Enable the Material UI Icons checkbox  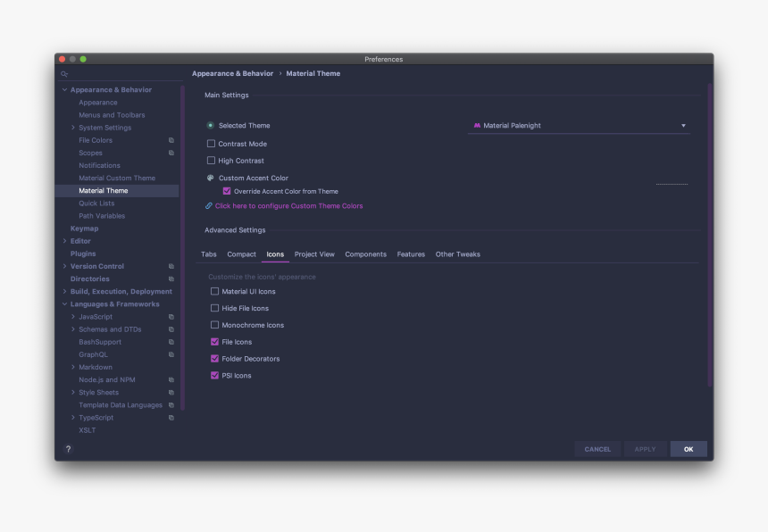click(x=214, y=291)
